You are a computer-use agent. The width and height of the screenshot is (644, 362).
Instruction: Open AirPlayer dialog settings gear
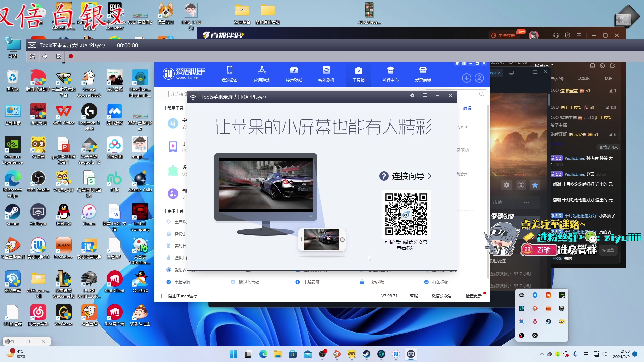(x=412, y=95)
